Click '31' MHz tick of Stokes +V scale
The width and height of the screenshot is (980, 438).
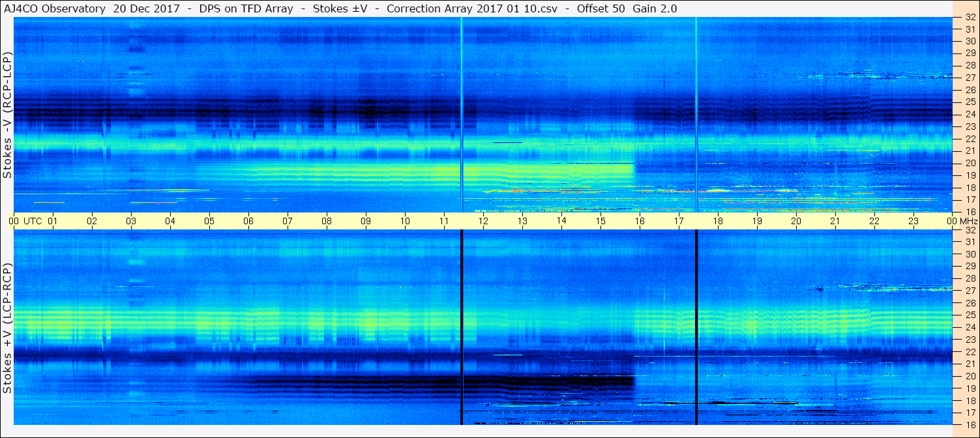[970, 242]
